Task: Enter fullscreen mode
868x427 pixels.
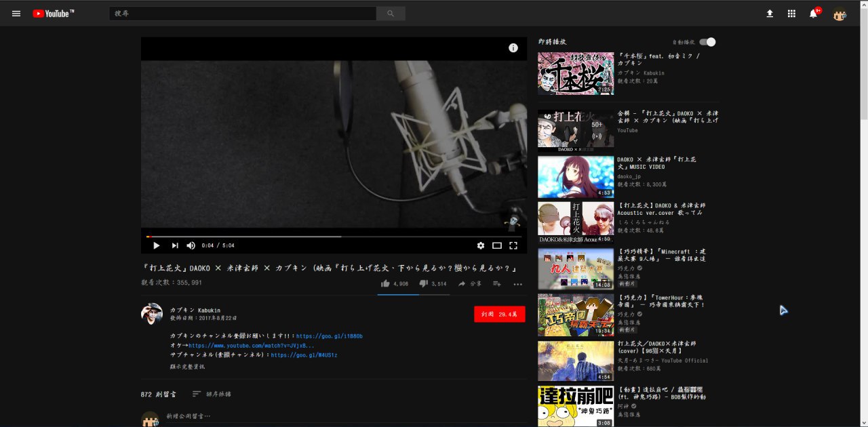Action: pyautogui.click(x=513, y=245)
